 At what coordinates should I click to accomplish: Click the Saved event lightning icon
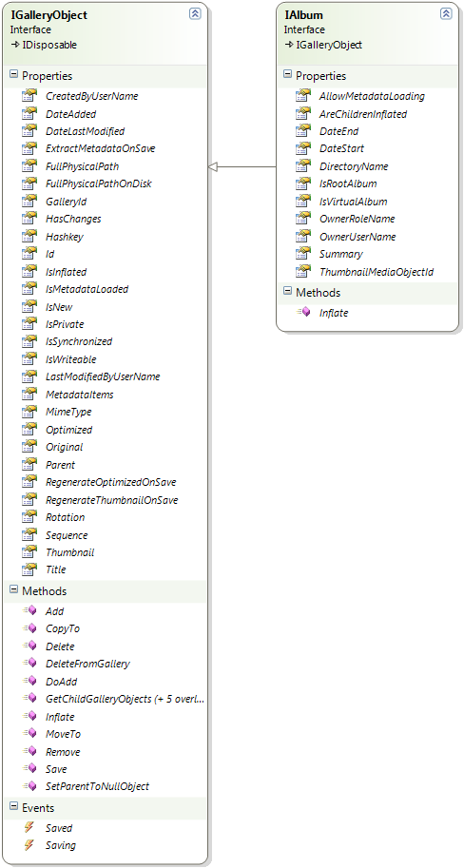[29, 827]
